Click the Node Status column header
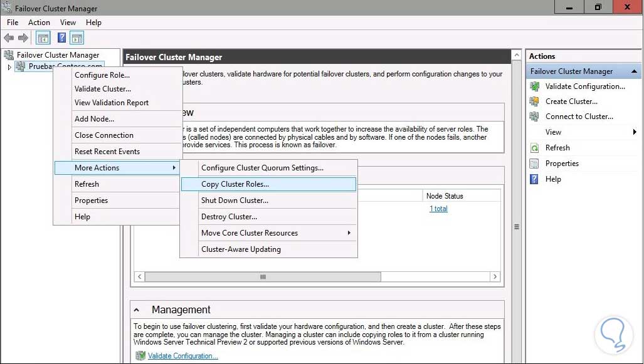644x364 pixels. tap(461, 196)
